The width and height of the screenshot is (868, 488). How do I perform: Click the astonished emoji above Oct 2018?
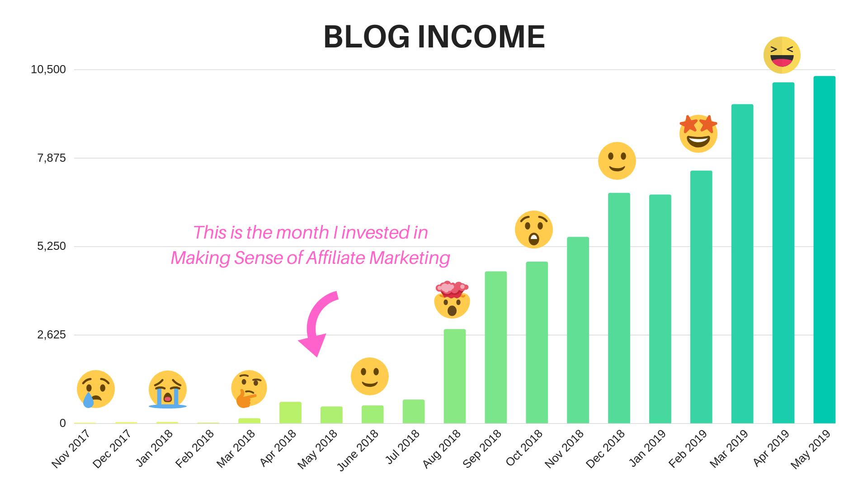point(534,230)
